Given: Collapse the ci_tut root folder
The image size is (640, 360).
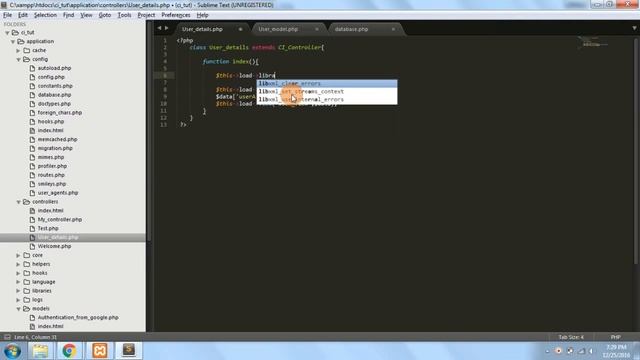Looking at the screenshot, I should pyautogui.click(x=7, y=33).
